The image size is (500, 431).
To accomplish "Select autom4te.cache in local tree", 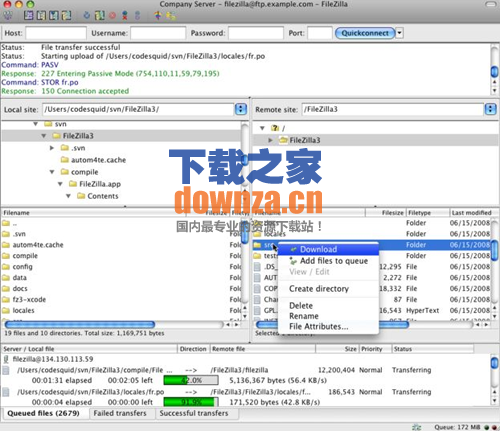I will click(98, 160).
